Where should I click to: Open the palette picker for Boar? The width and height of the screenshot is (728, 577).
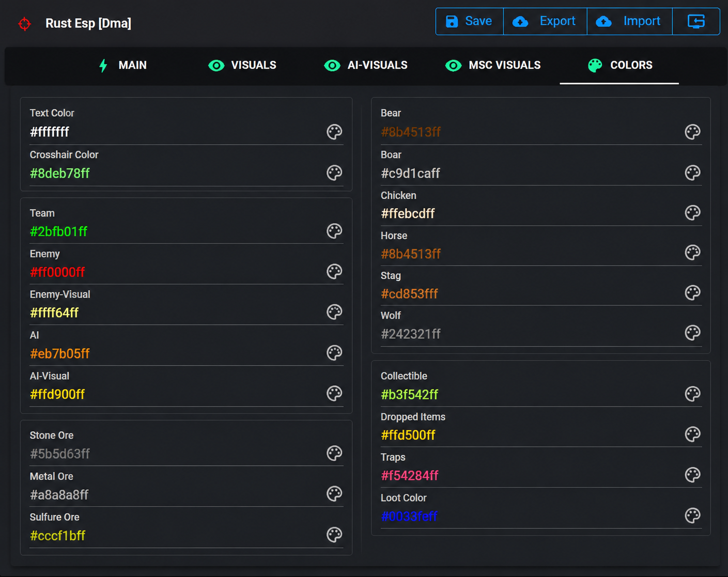[692, 173]
